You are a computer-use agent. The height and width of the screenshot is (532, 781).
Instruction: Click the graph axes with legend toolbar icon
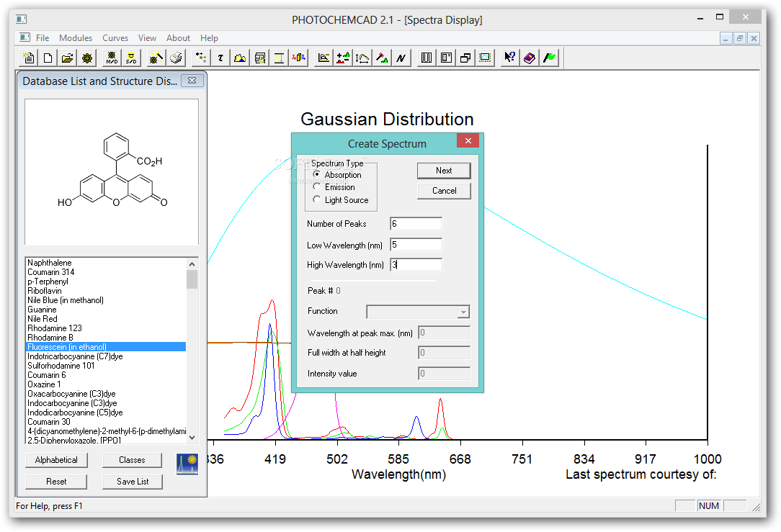pos(323,58)
